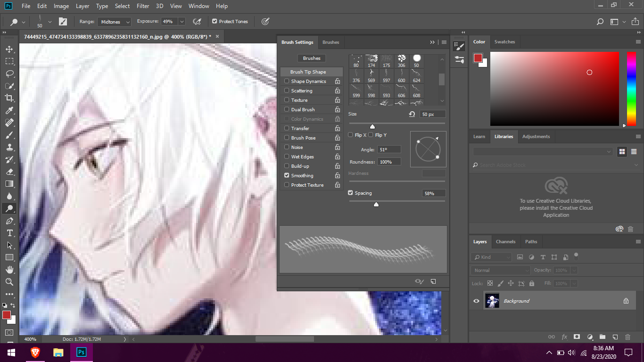Click the foreground color swatch in Color panel
The image size is (644, 362).
[478, 58]
